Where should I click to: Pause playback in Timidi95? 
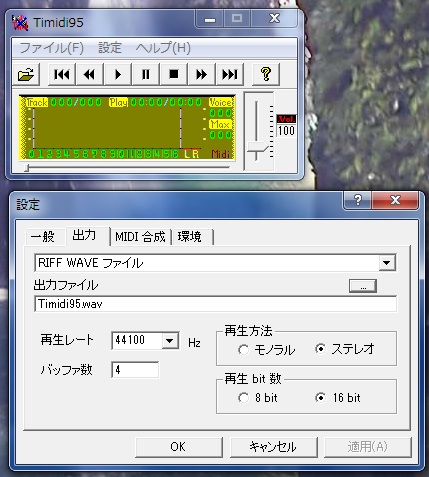(146, 74)
